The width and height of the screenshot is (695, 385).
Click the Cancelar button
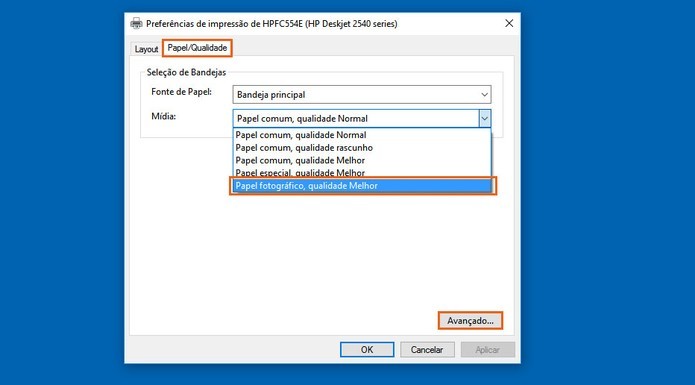(427, 350)
